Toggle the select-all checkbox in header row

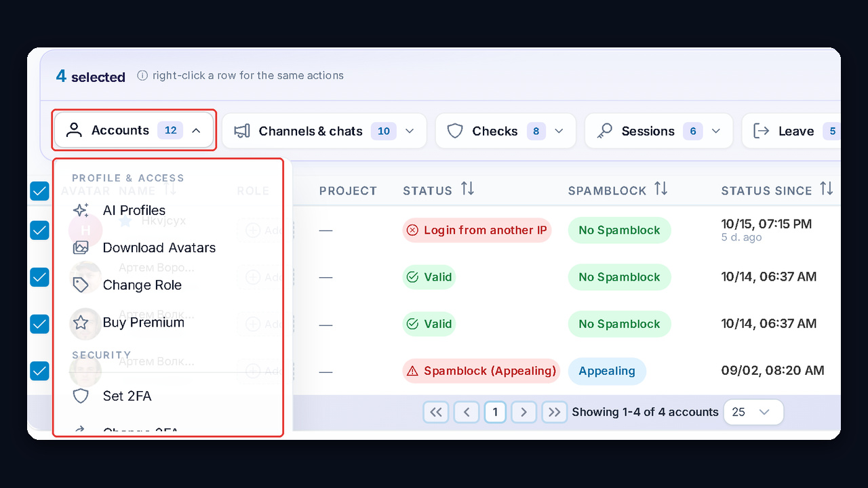pyautogui.click(x=39, y=191)
